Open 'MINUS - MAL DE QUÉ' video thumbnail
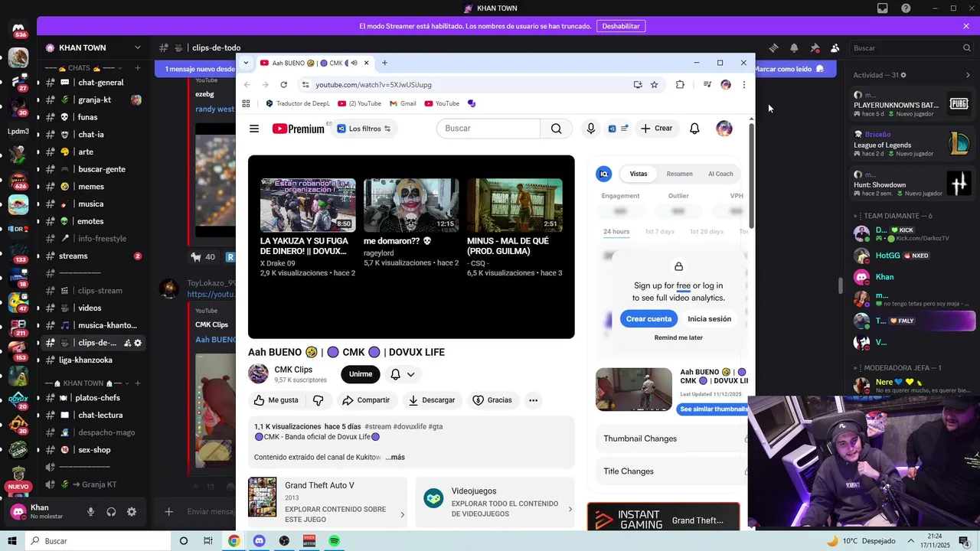 click(514, 205)
